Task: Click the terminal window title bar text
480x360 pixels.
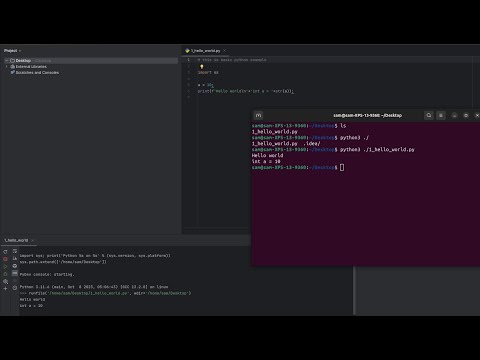Action: [x=368, y=115]
